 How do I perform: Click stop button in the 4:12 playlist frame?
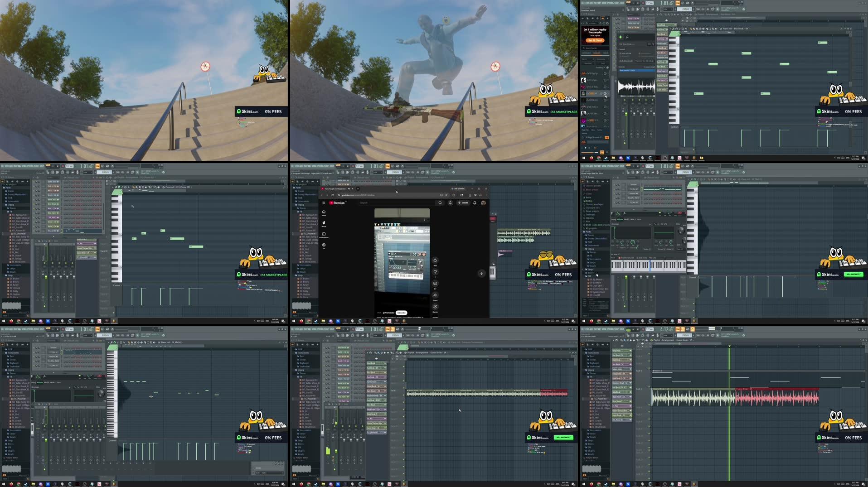tap(638, 329)
